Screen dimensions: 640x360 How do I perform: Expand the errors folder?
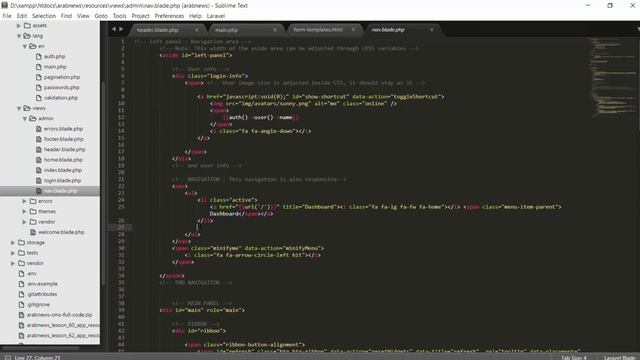[24, 201]
